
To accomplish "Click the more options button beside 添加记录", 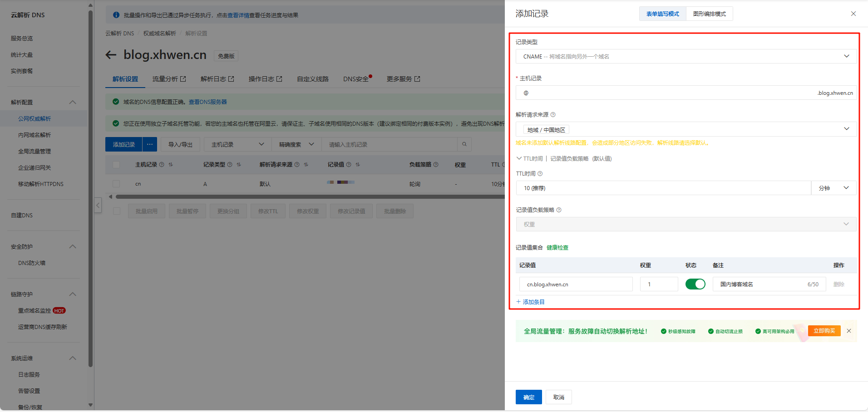I will [149, 144].
